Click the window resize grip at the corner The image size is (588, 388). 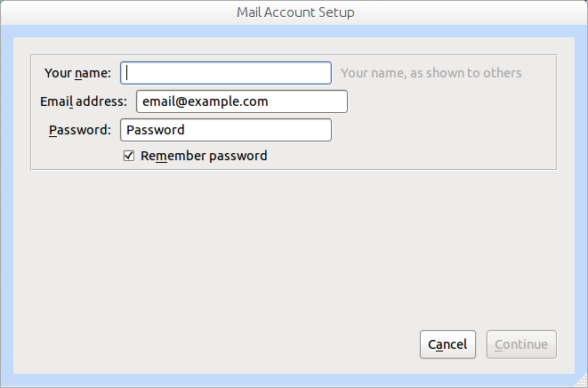582,382
